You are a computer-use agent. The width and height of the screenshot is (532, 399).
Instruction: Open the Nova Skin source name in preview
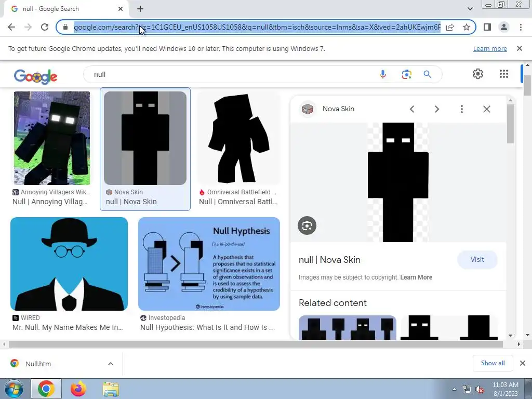pos(338,109)
